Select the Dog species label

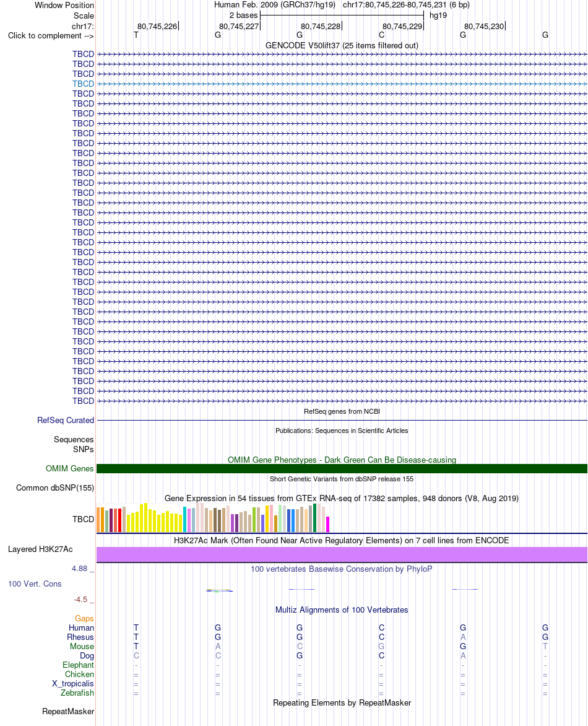tap(87, 655)
